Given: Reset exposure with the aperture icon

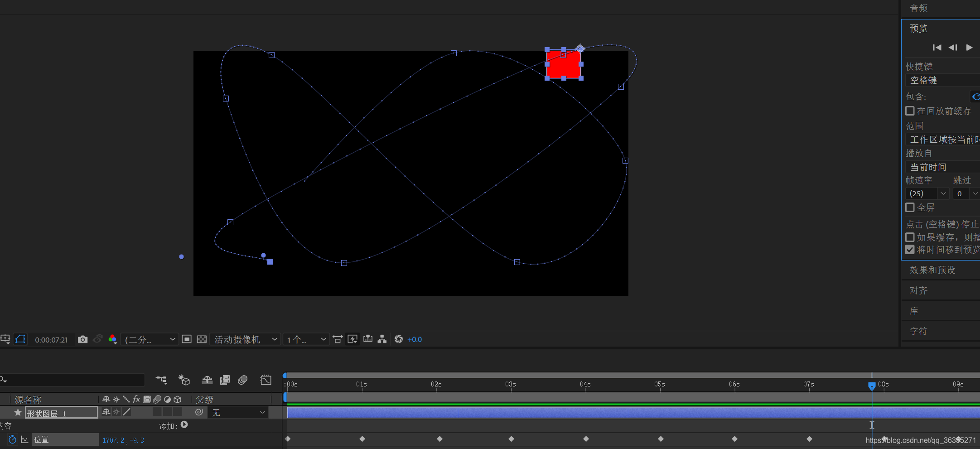Looking at the screenshot, I should point(399,339).
